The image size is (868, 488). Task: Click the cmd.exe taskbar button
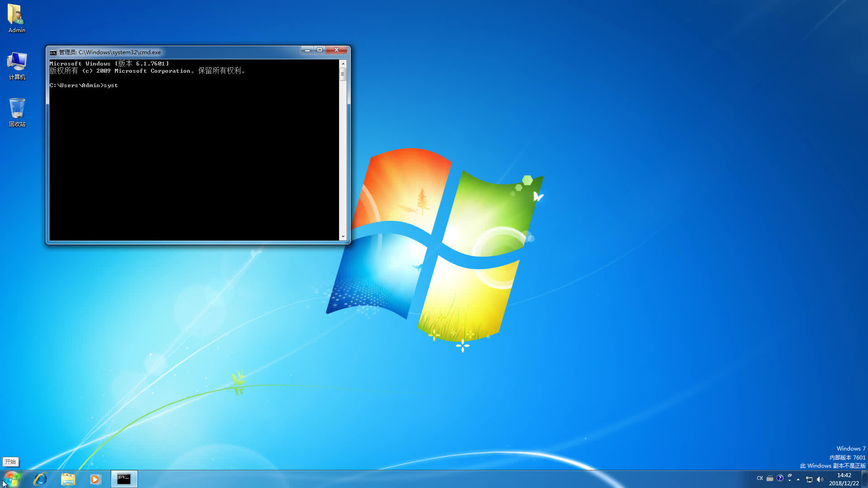[x=124, y=479]
